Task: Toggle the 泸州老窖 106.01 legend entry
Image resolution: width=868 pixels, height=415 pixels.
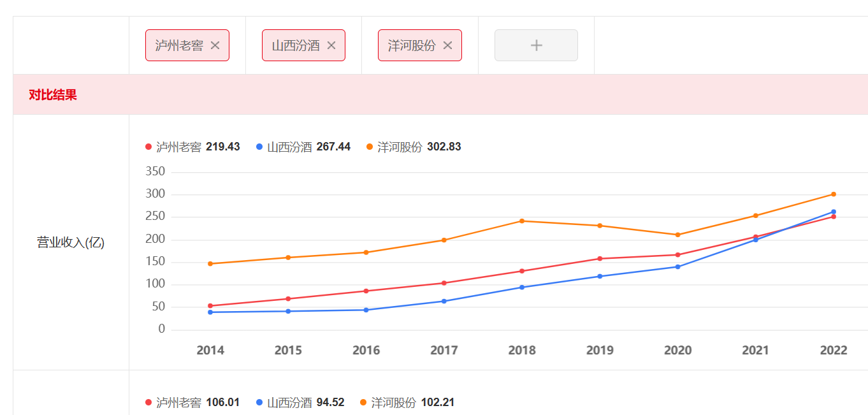Action: 192,402
